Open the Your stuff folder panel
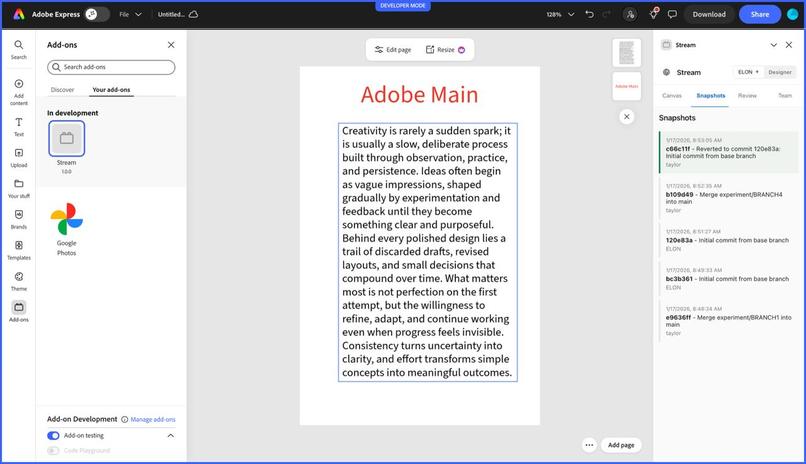 [x=19, y=189]
